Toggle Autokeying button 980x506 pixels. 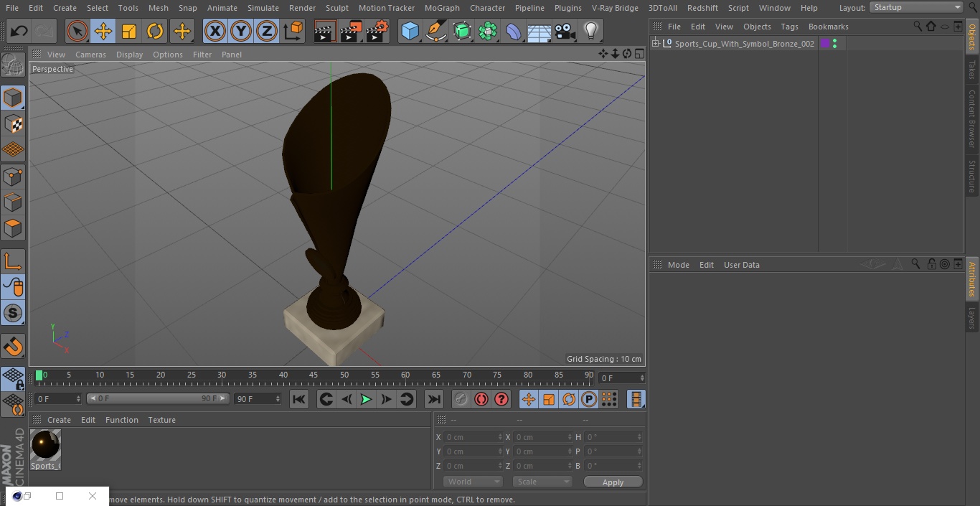click(481, 399)
